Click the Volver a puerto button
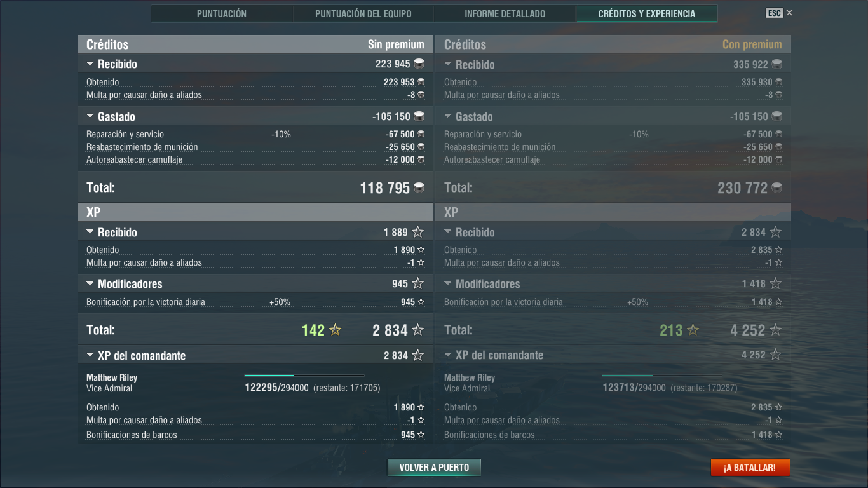This screenshot has height=488, width=868. click(434, 468)
